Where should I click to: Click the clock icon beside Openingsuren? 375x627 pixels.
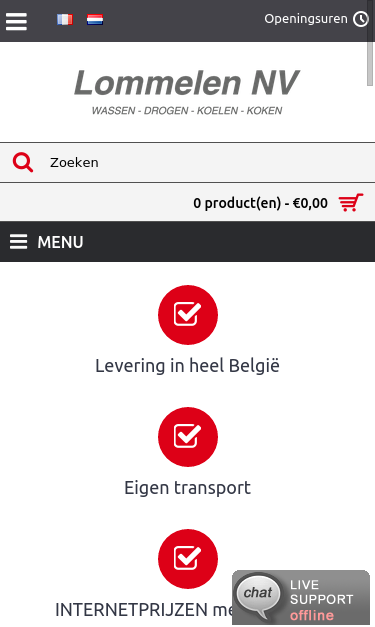pos(361,19)
